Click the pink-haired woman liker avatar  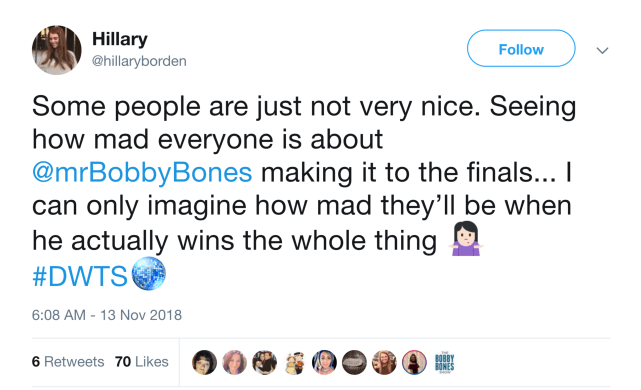[x=234, y=362]
